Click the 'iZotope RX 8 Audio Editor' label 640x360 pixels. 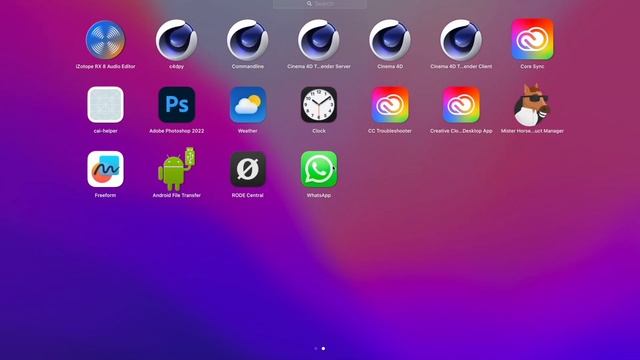pyautogui.click(x=105, y=67)
